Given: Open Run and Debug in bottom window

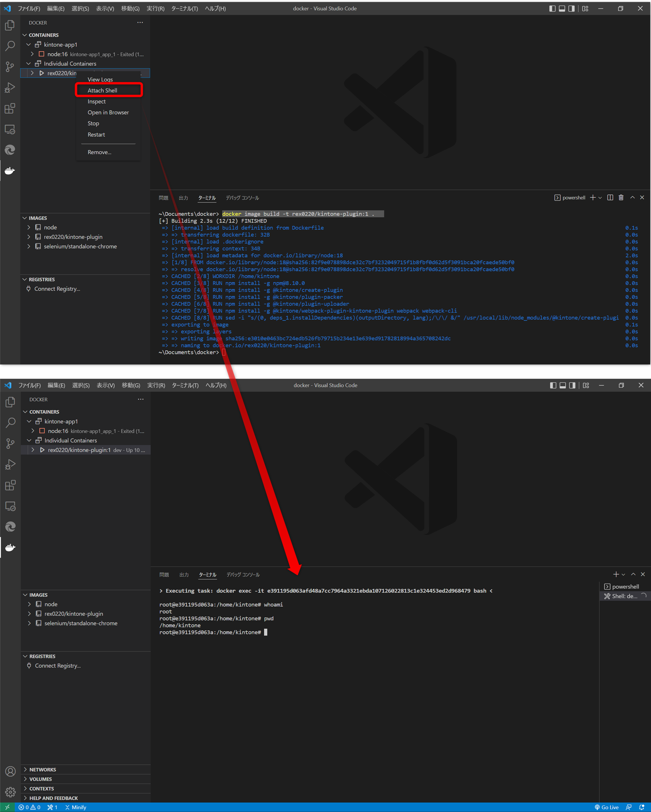Looking at the screenshot, I should click(10, 464).
